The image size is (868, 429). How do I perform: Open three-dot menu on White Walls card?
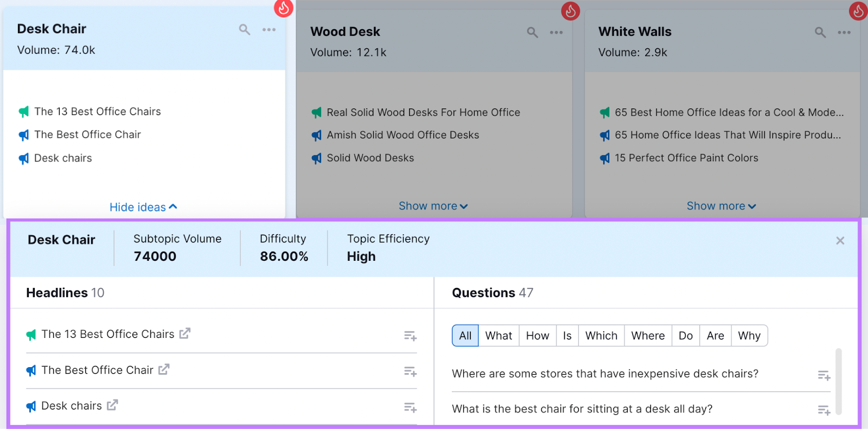[x=844, y=33]
